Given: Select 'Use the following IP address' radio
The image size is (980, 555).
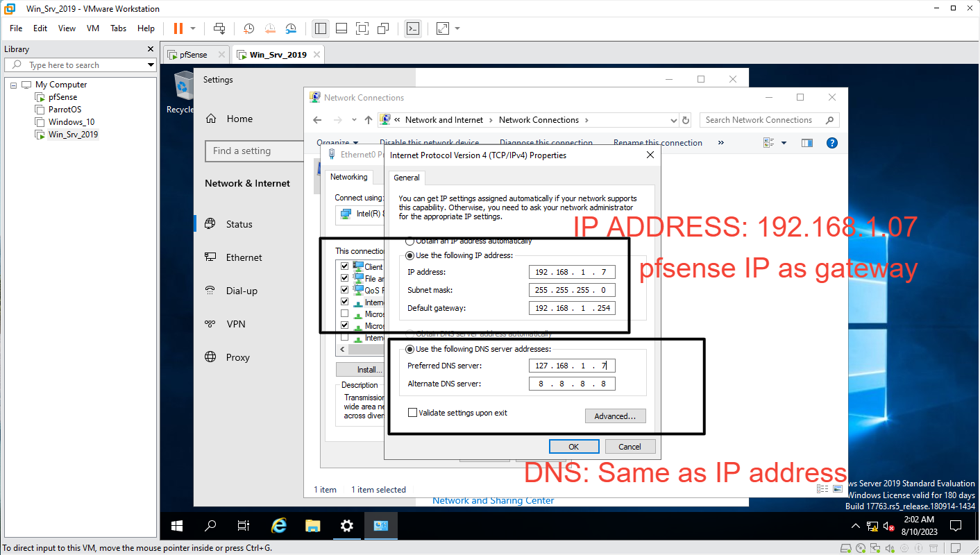Looking at the screenshot, I should [x=409, y=255].
